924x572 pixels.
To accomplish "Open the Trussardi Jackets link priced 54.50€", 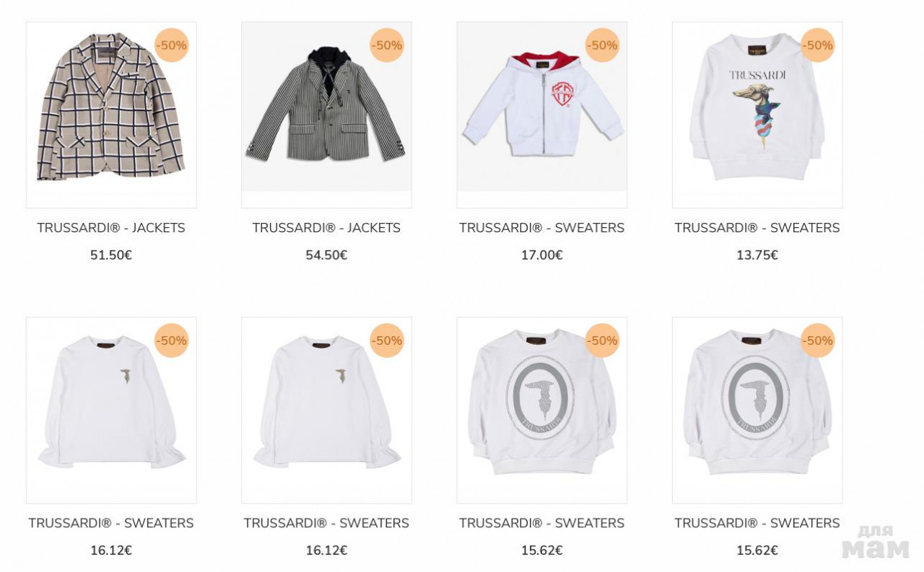I will 326,228.
